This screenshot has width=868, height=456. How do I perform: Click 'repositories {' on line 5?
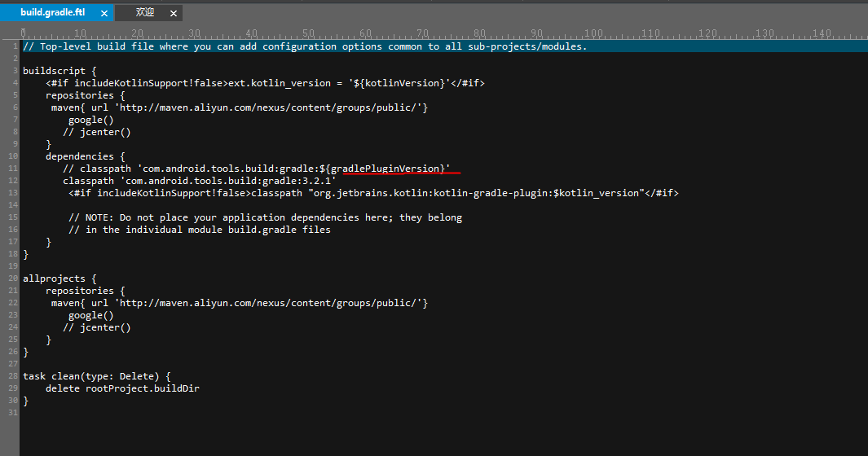pos(86,95)
